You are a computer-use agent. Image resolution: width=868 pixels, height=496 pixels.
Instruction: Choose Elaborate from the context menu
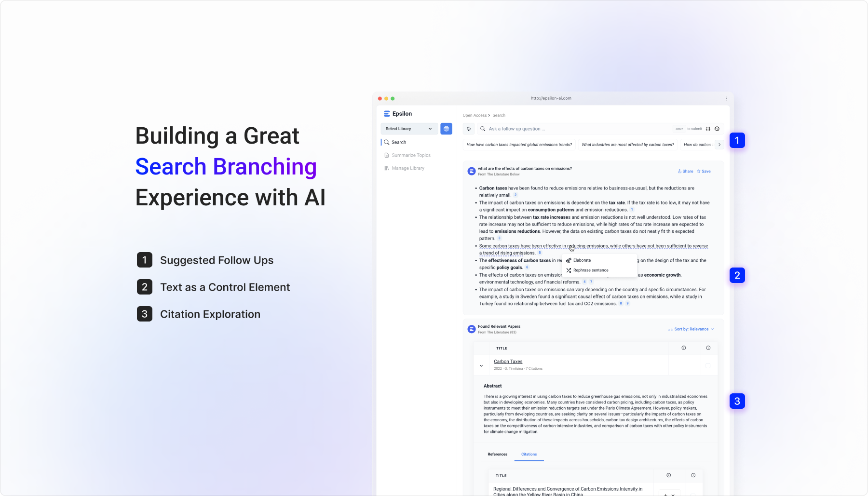pos(582,260)
